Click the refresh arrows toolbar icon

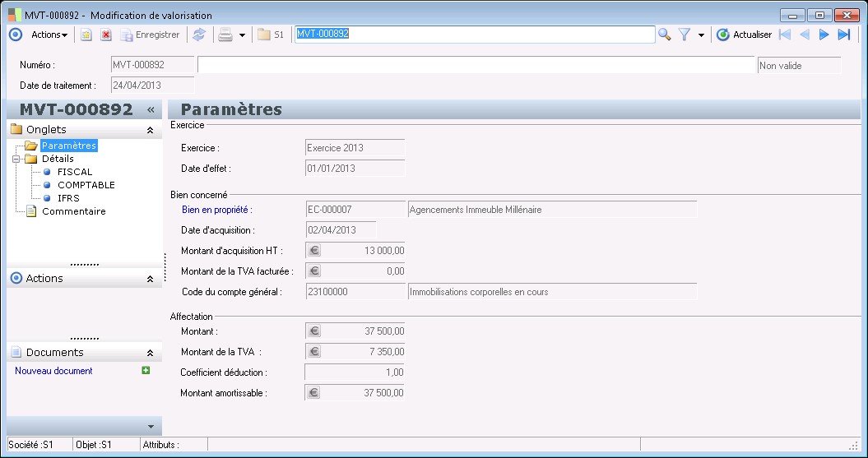199,35
